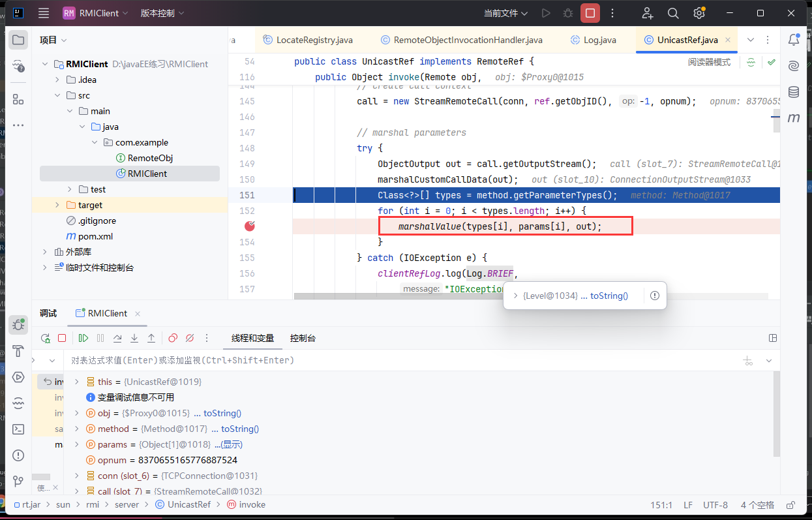Open the Database tool window icon

(794, 92)
